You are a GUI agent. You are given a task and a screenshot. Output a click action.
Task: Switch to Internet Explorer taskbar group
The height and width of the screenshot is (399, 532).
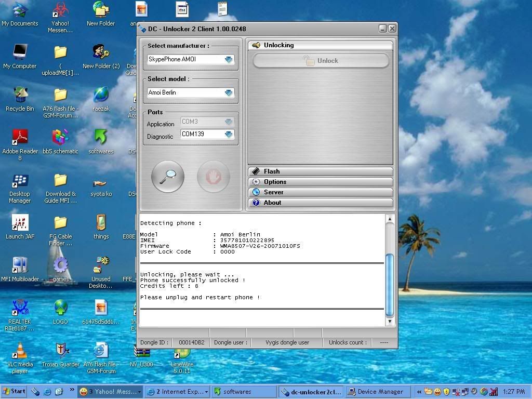pyautogui.click(x=177, y=392)
